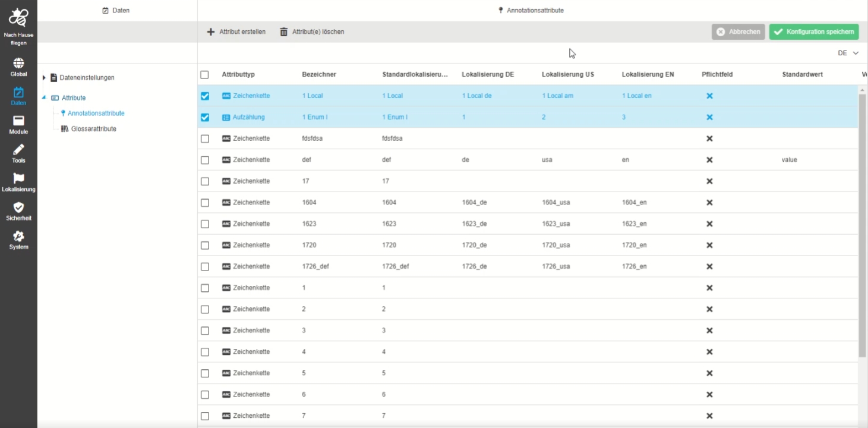This screenshot has height=428, width=868.
Task: Select the Module icon in sidebar
Action: click(x=18, y=121)
